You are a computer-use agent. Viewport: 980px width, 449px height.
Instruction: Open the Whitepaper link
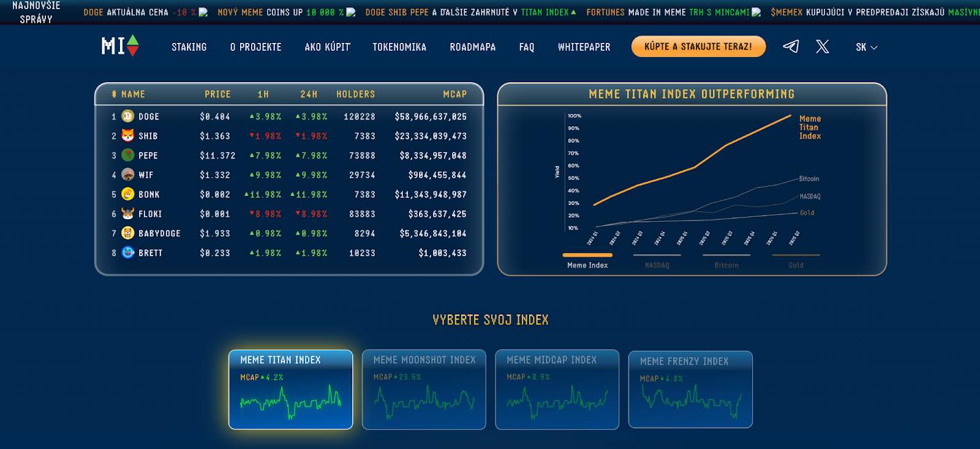584,47
